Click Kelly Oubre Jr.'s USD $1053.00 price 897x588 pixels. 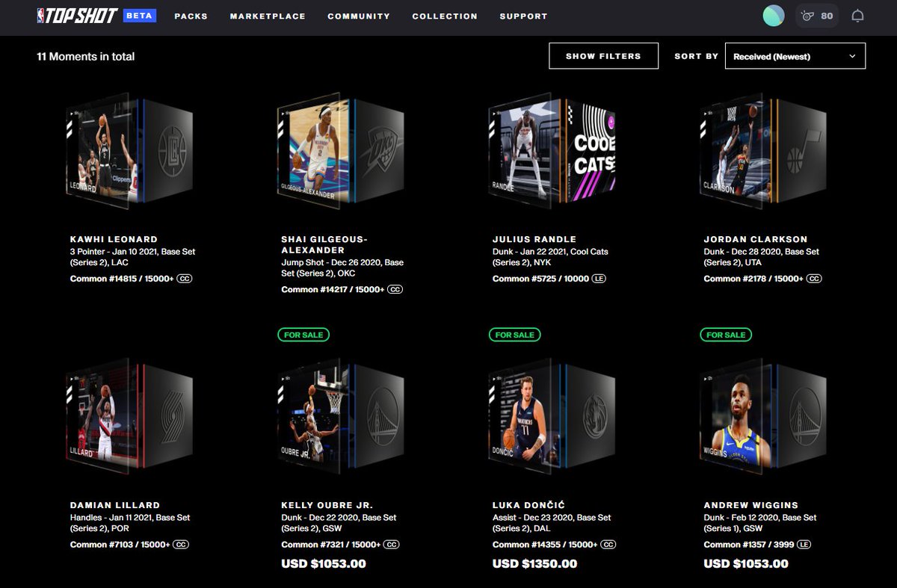point(324,564)
